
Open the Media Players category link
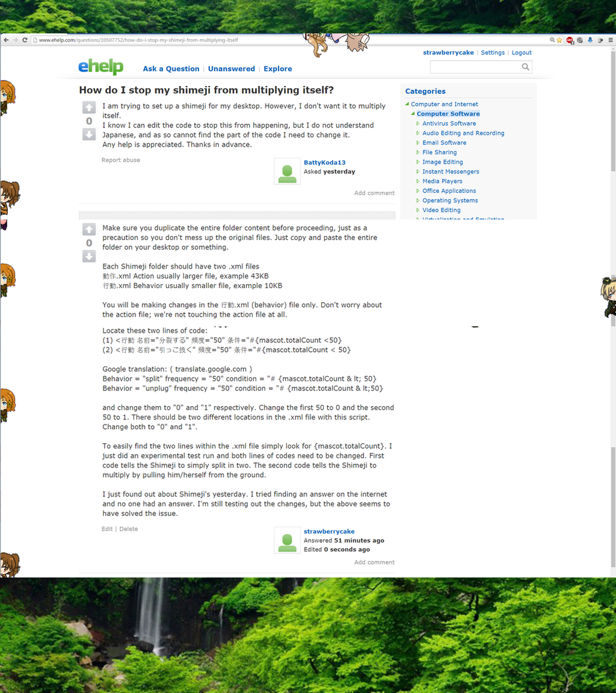point(442,181)
